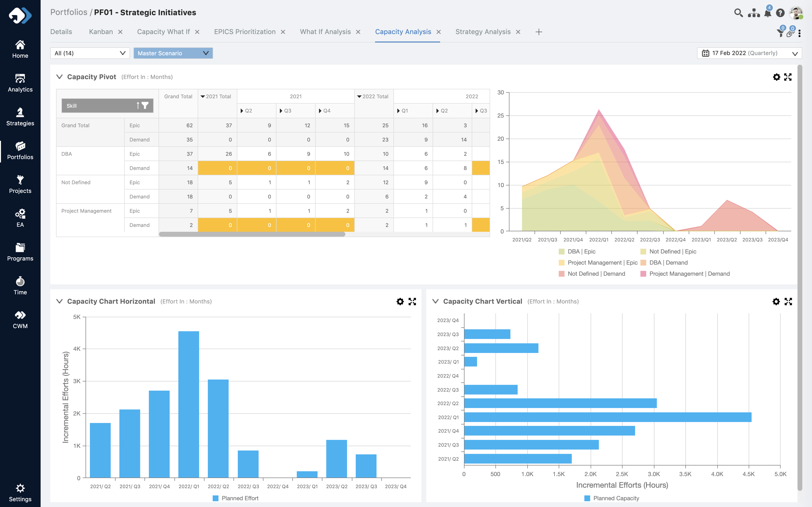
Task: Collapse the Capacity Pivot section chevron
Action: coord(59,77)
